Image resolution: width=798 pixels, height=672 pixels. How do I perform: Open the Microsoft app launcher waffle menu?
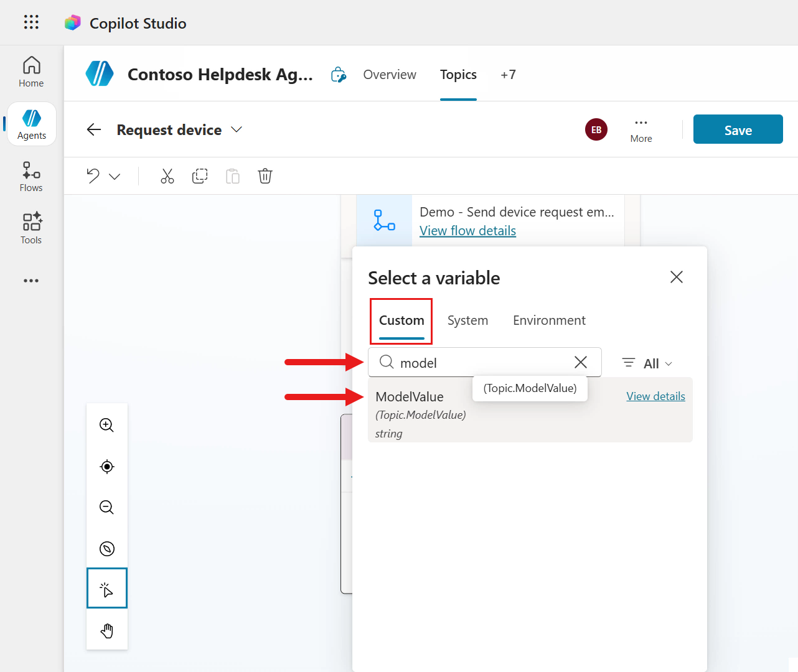click(x=31, y=22)
